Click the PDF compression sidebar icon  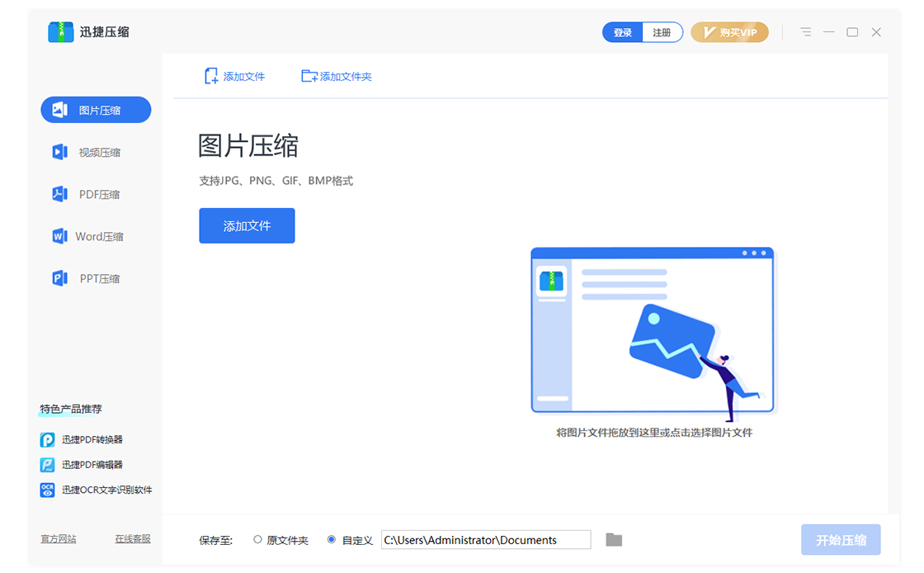click(x=59, y=194)
